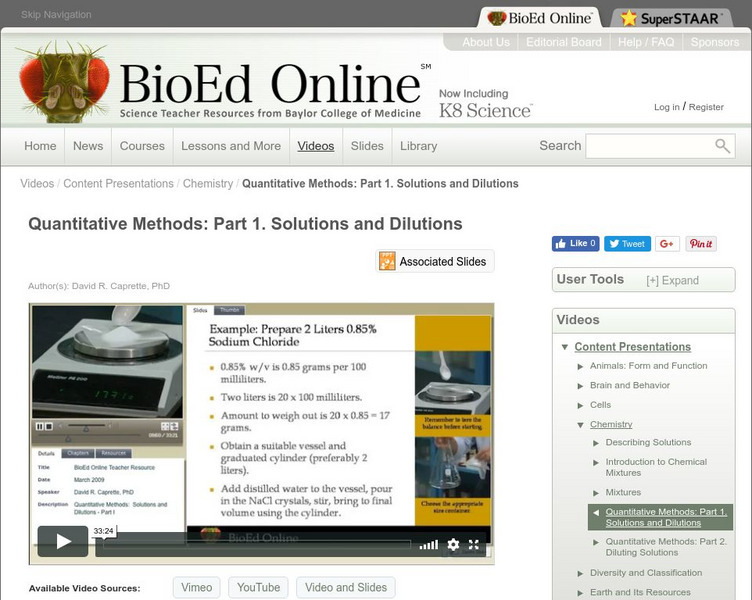Share on Google Plus
752x600 pixels.
click(667, 244)
